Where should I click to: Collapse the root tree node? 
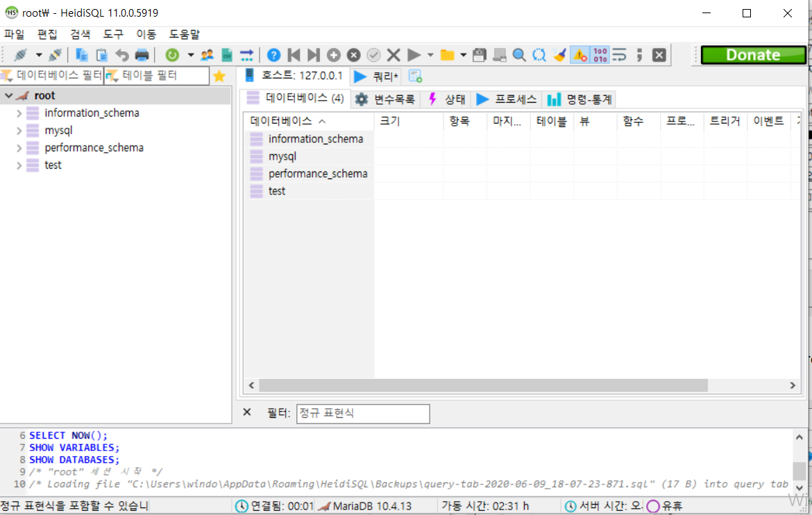click(x=9, y=95)
